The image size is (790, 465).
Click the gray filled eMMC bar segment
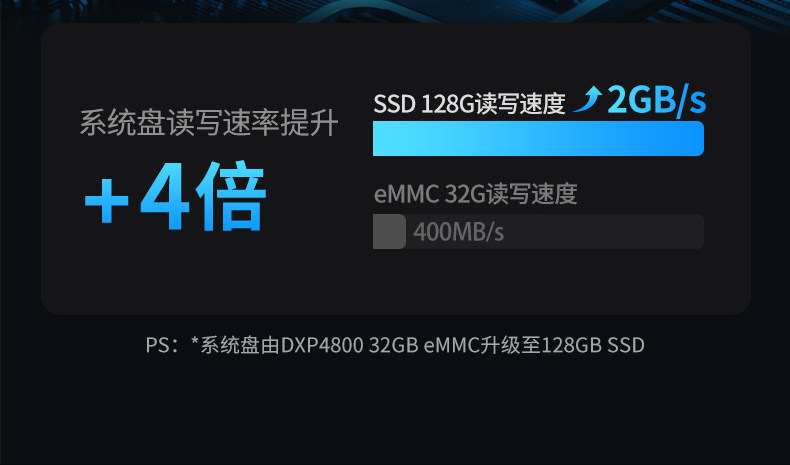(x=389, y=231)
